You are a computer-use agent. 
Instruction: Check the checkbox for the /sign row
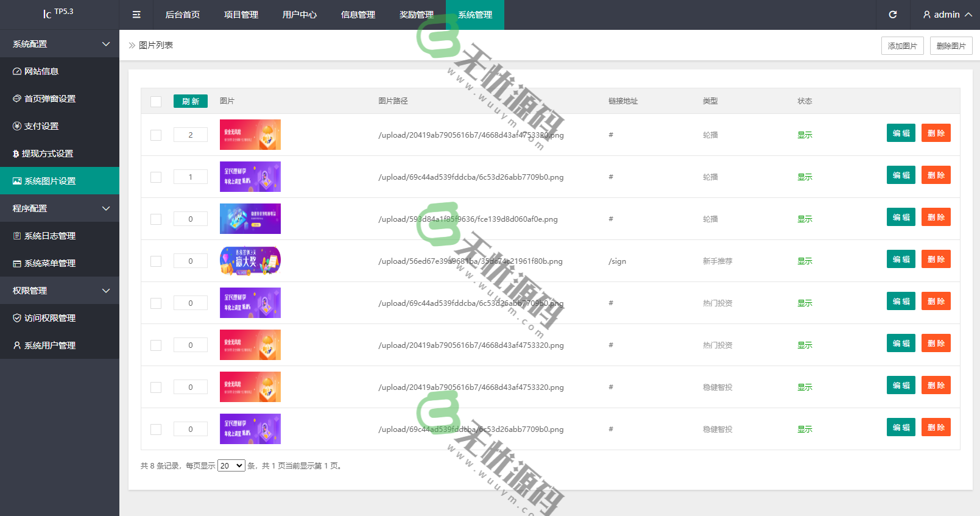click(x=156, y=261)
